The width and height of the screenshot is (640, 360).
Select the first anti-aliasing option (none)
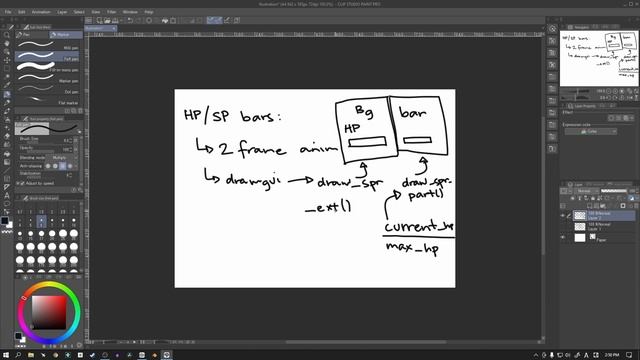48,166
